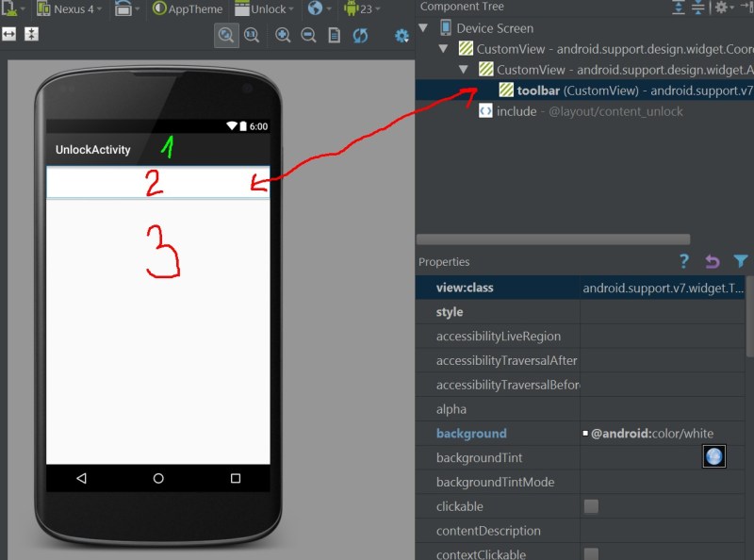Open Properties help question mark
Screen dimensions: 754x560
pos(684,261)
